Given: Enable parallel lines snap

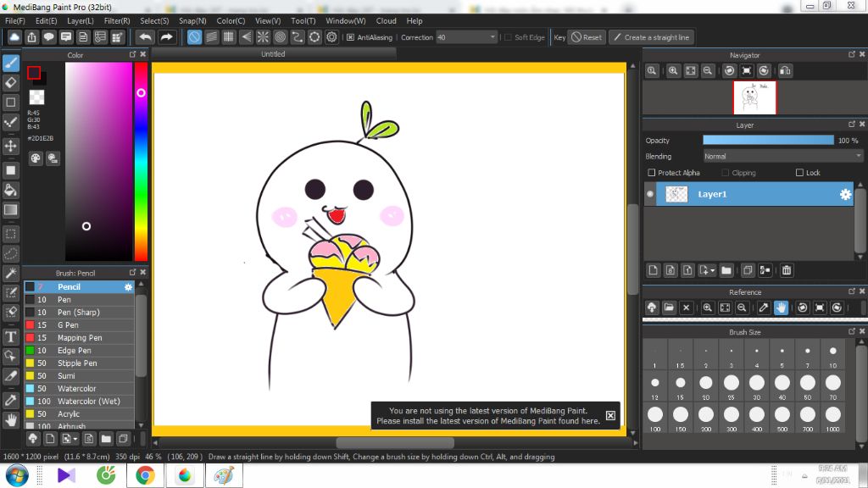Looking at the screenshot, I should pyautogui.click(x=211, y=37).
